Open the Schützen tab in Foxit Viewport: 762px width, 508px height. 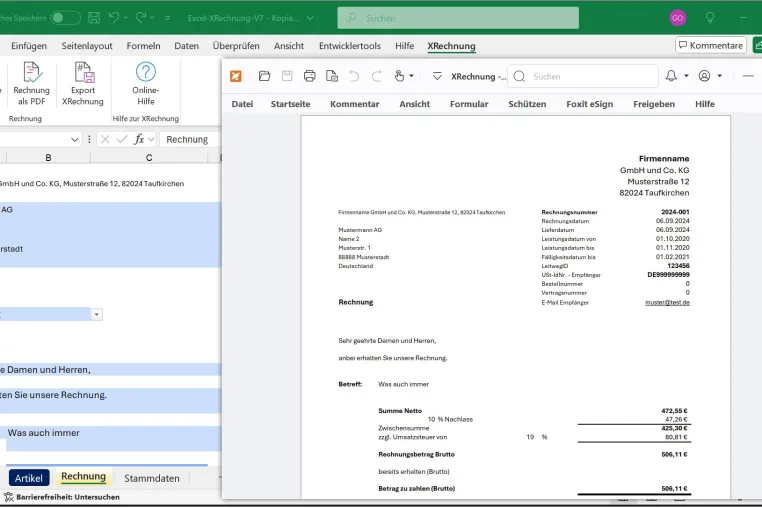click(x=527, y=104)
